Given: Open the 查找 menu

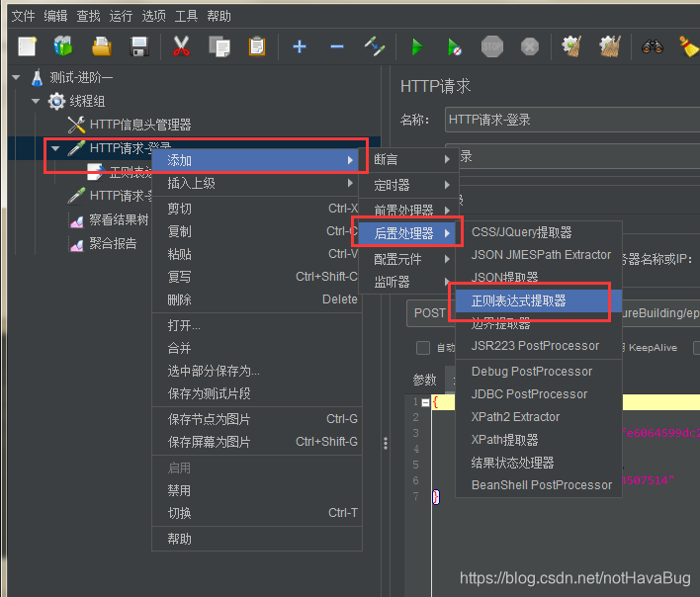Looking at the screenshot, I should coord(88,16).
